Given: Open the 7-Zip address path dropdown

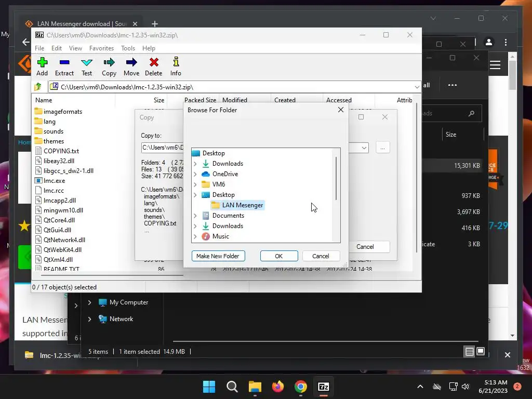Looking at the screenshot, I should tap(417, 87).
